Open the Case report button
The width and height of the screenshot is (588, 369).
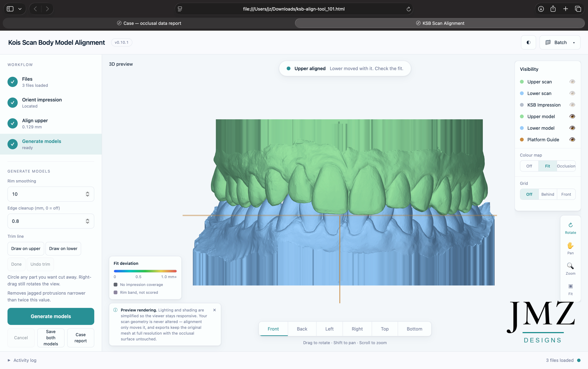point(80,338)
